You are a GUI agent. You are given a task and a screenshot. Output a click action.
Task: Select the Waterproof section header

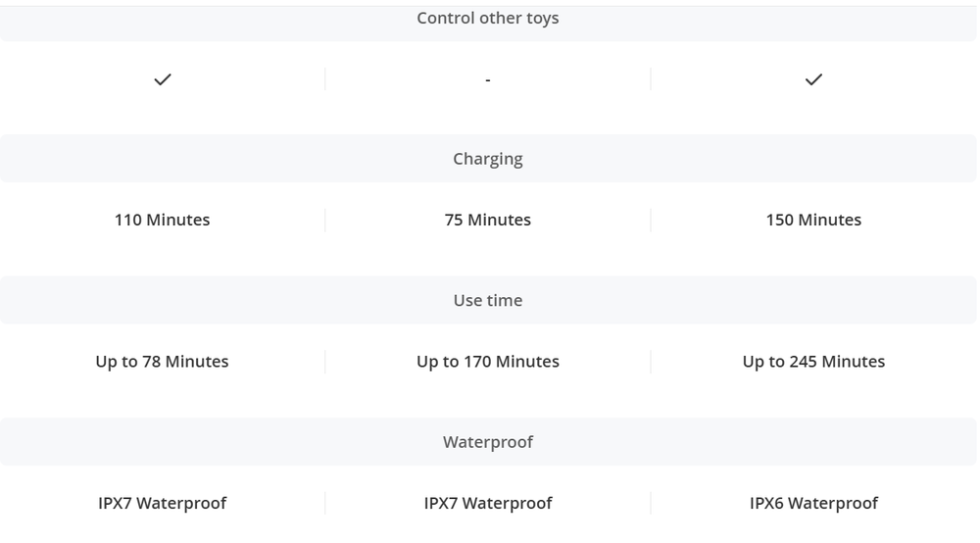tap(488, 442)
